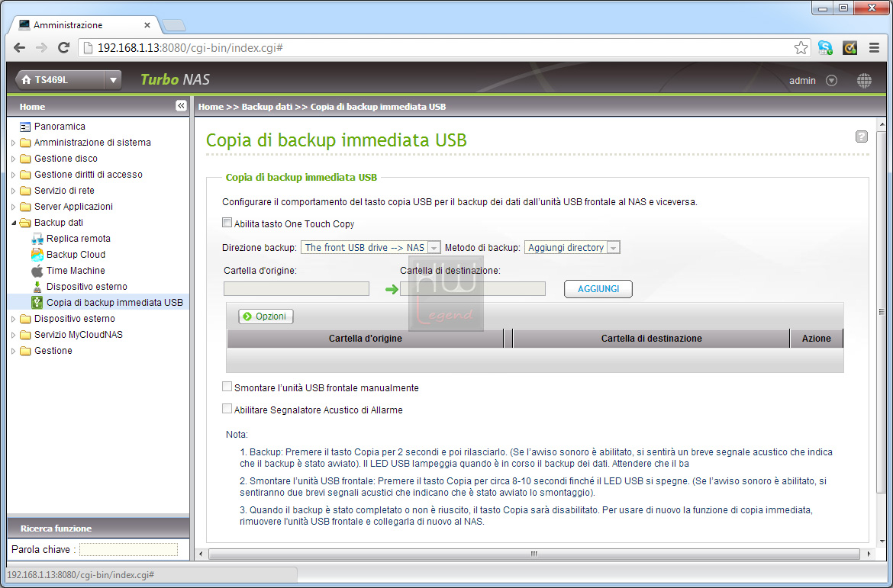The height and width of the screenshot is (588, 893).
Task: Expand Servizio MyCloudNAS tree node
Action: point(14,335)
